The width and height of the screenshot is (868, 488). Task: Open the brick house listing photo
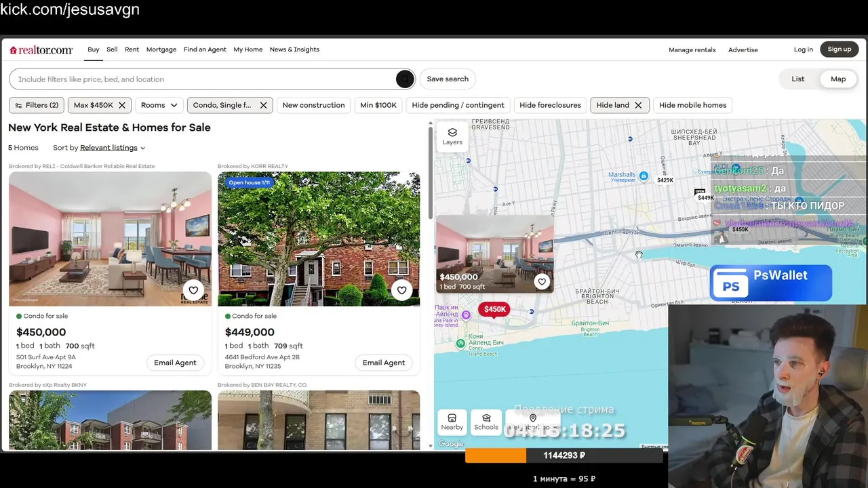319,239
